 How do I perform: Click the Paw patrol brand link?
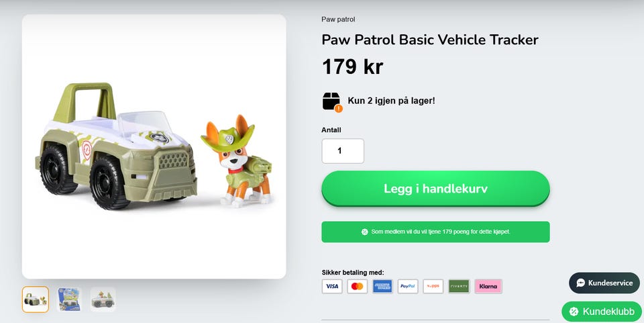pos(338,19)
